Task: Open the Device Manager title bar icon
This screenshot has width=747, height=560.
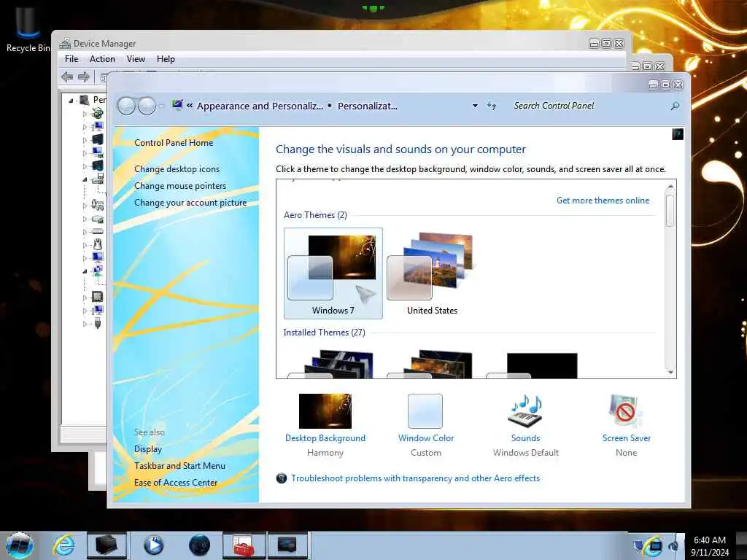Action: point(65,43)
